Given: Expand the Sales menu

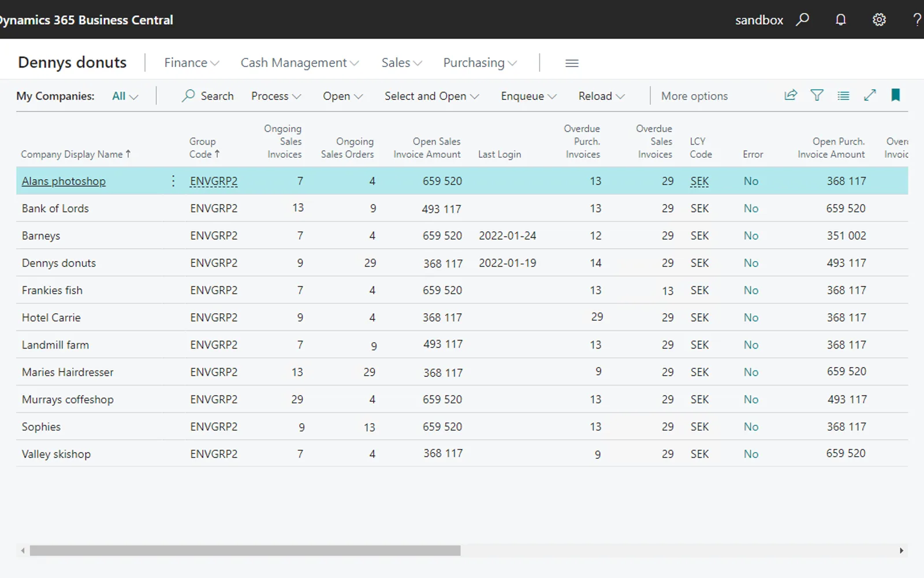Looking at the screenshot, I should tap(402, 62).
